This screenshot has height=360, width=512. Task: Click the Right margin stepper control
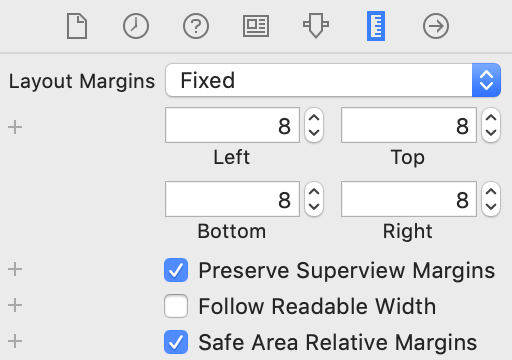pyautogui.click(x=491, y=199)
